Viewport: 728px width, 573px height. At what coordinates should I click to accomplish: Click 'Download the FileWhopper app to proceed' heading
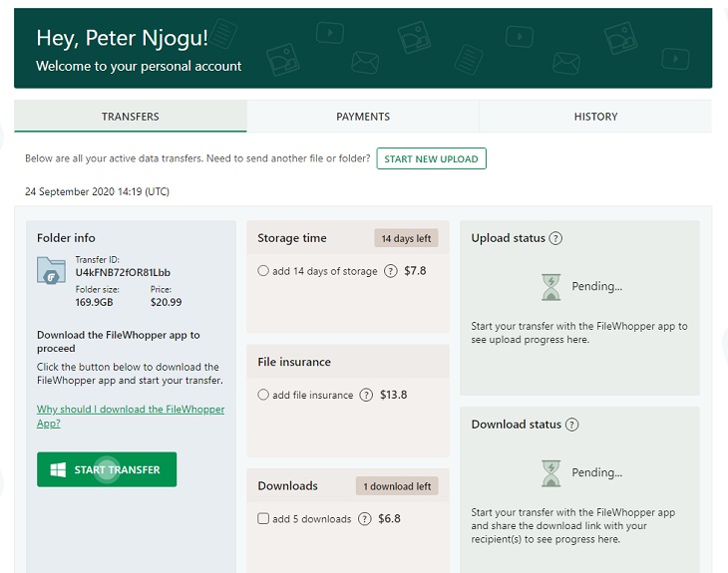click(119, 342)
